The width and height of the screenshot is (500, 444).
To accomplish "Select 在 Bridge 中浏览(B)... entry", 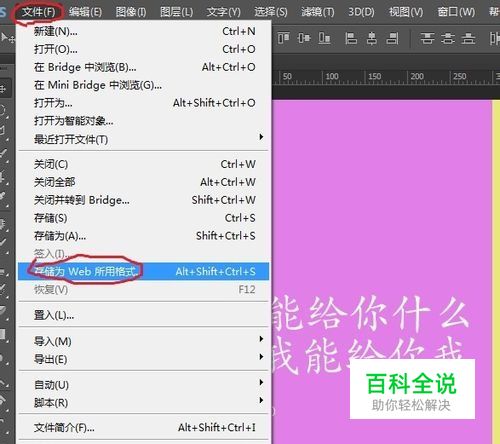I will [144, 67].
